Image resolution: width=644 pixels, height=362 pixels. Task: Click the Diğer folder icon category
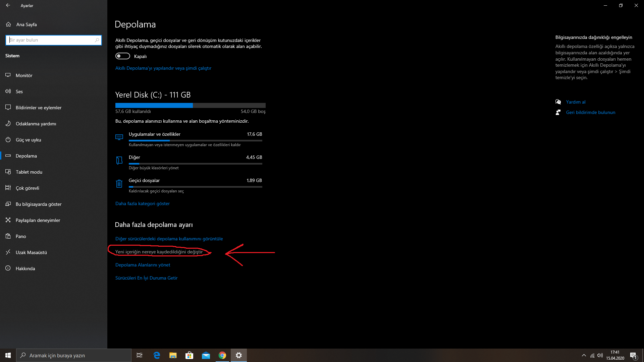(x=119, y=161)
